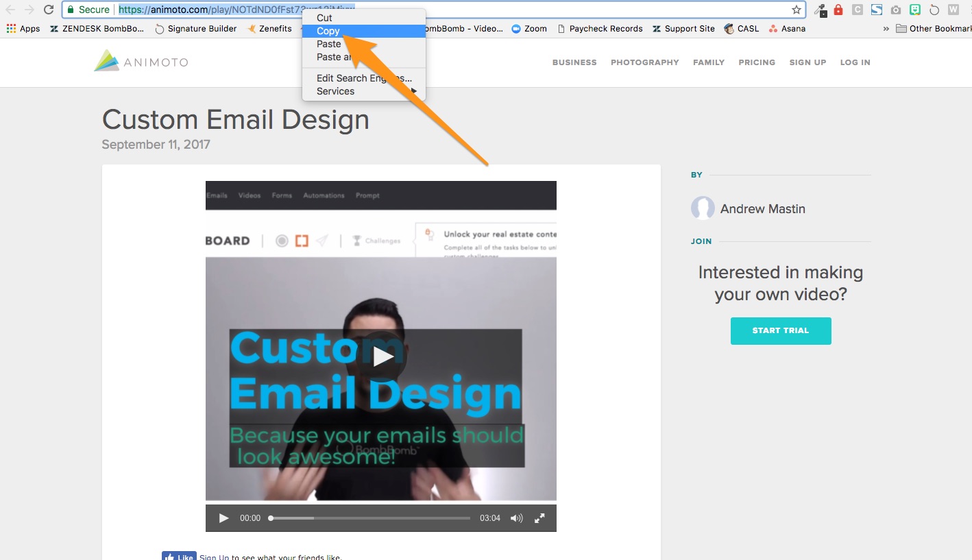Click the circular arrow BombBomb extension icon
972x560 pixels.
[934, 10]
